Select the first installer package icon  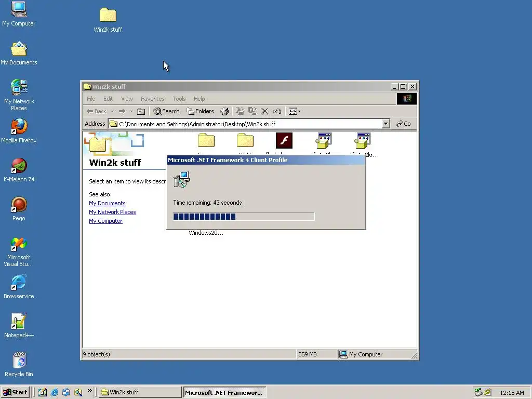pyautogui.click(x=323, y=140)
